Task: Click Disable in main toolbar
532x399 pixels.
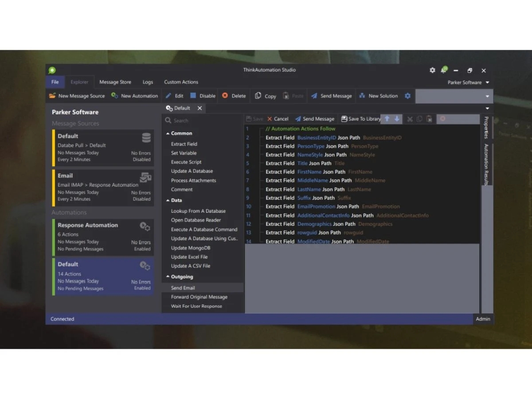Action: (x=203, y=96)
